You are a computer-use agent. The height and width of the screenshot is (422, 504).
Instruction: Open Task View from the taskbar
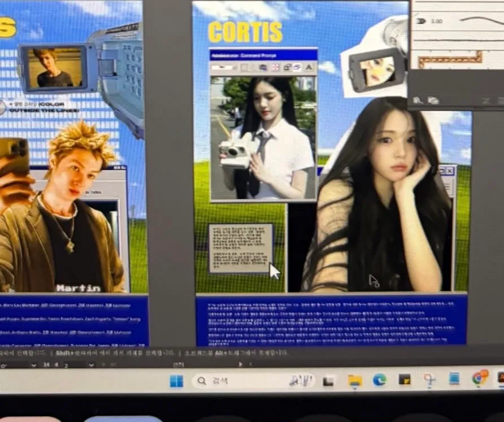[x=328, y=381]
